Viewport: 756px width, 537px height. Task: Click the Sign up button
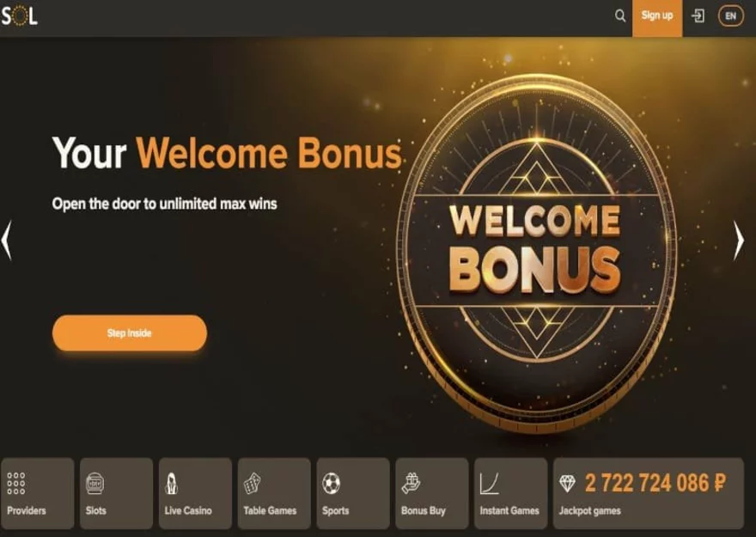(x=657, y=18)
